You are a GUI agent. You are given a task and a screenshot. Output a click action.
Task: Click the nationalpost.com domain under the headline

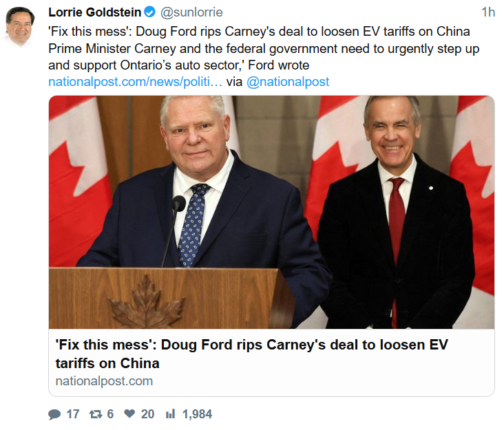coord(104,380)
